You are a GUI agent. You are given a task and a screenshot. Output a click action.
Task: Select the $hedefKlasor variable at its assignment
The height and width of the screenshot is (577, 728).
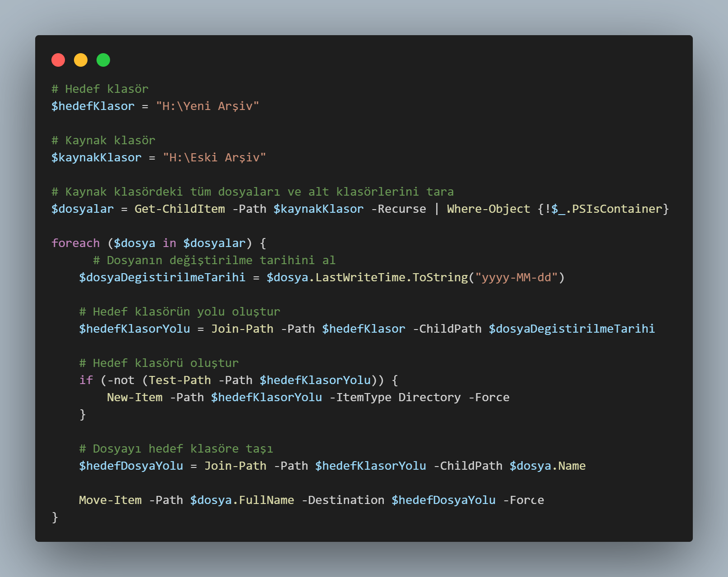pyautogui.click(x=93, y=106)
